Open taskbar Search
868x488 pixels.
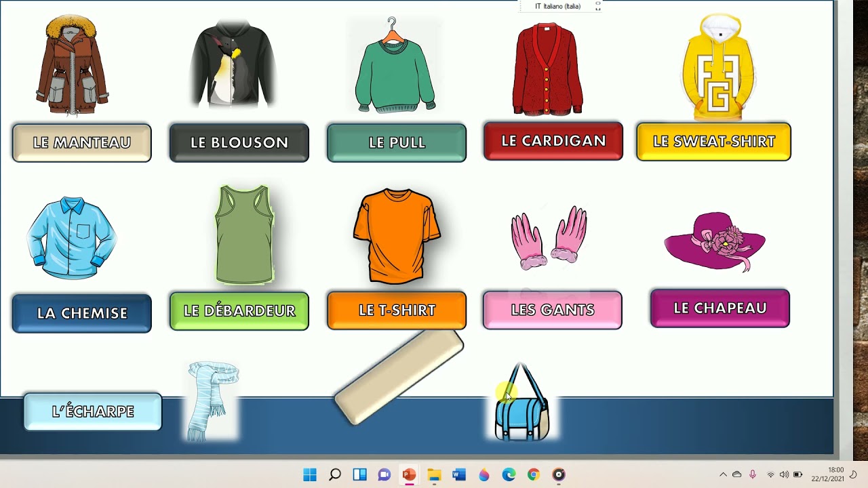(334, 474)
